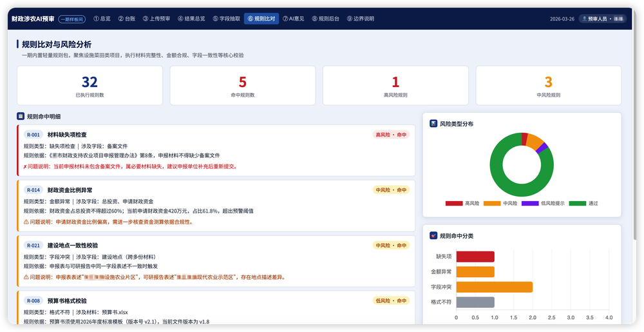The width and height of the screenshot is (644, 332).
Task: Open the ⑨ 边界说明 tab
Action: tap(360, 19)
